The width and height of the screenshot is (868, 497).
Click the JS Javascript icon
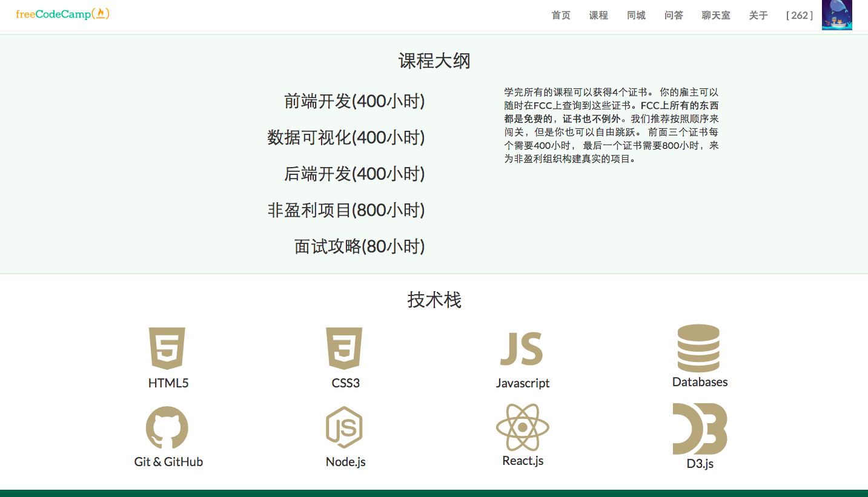pyautogui.click(x=522, y=349)
